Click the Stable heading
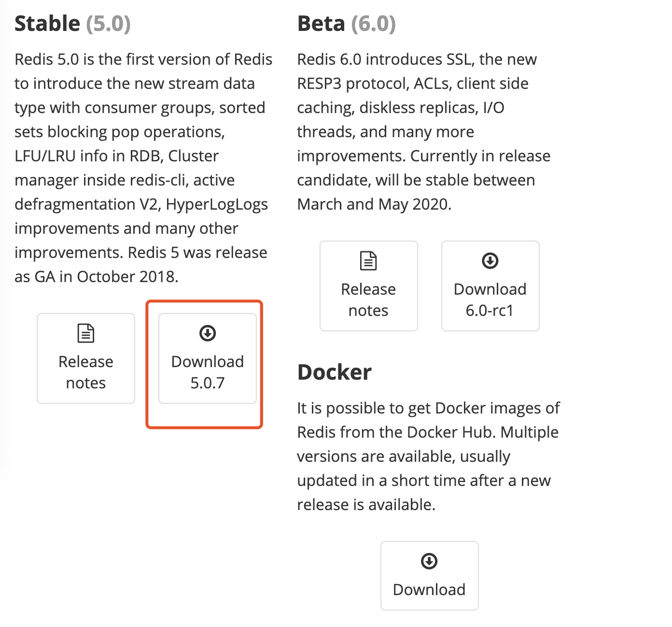Viewport: 672px width, 627px height. pyautogui.click(x=47, y=24)
